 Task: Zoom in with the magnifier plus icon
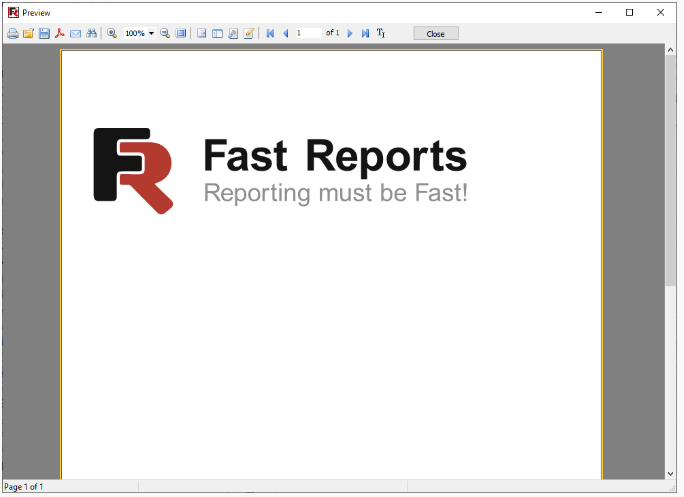pos(112,33)
